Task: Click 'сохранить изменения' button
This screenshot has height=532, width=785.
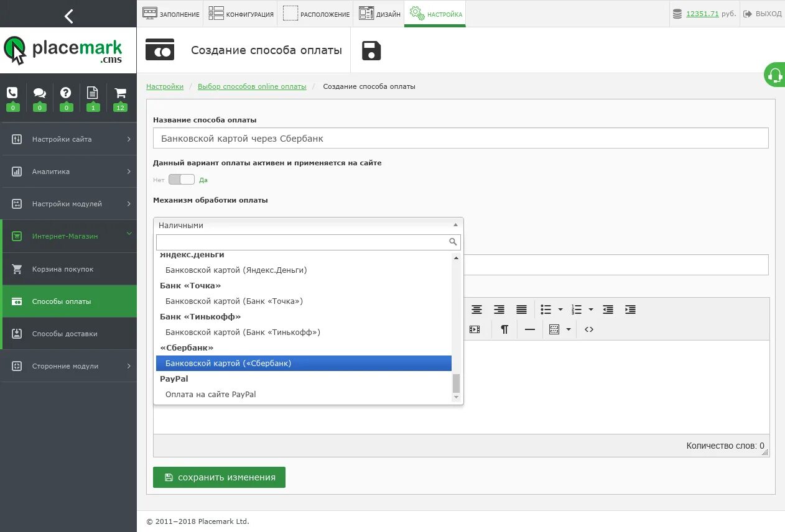Action: coord(219,477)
